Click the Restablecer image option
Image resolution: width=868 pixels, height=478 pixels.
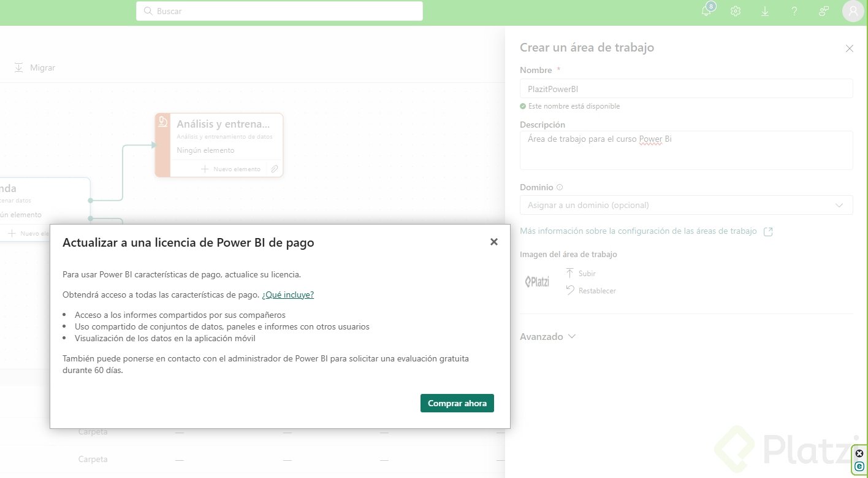(x=591, y=290)
